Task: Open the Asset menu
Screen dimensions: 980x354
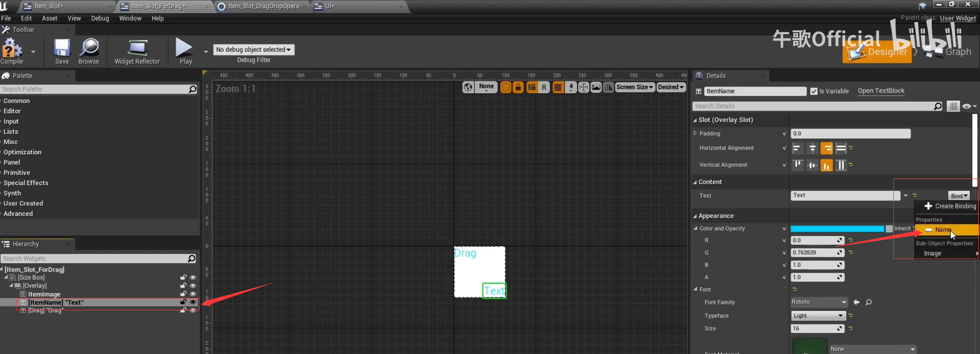Action: point(50,18)
